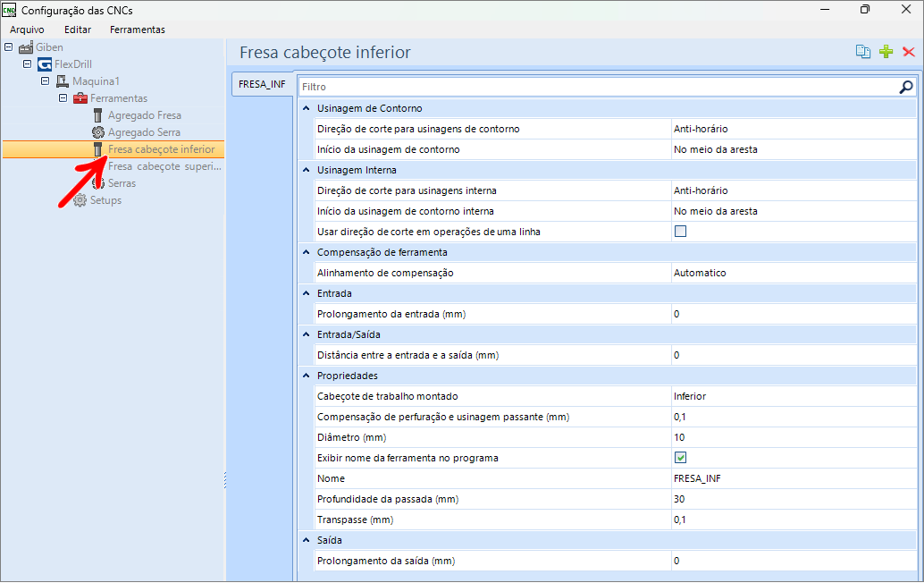The height and width of the screenshot is (583, 924).
Task: Open 'Alinhamento de compensação' Automatico value
Action: 794,273
